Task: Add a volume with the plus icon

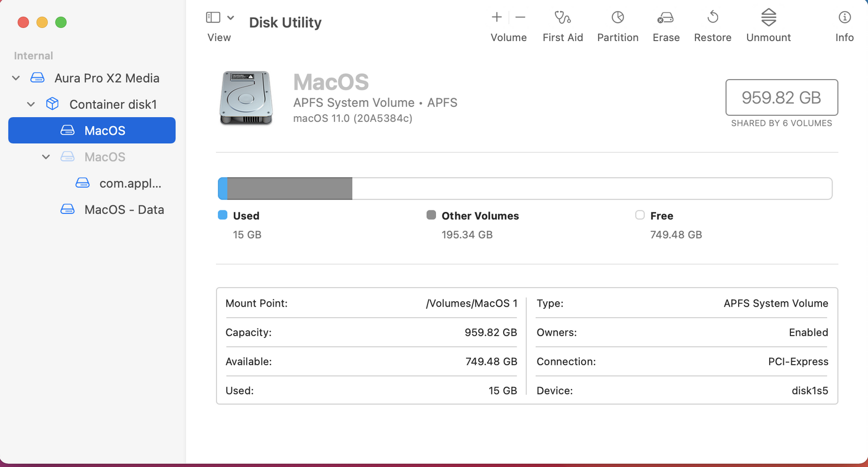Action: pyautogui.click(x=497, y=18)
